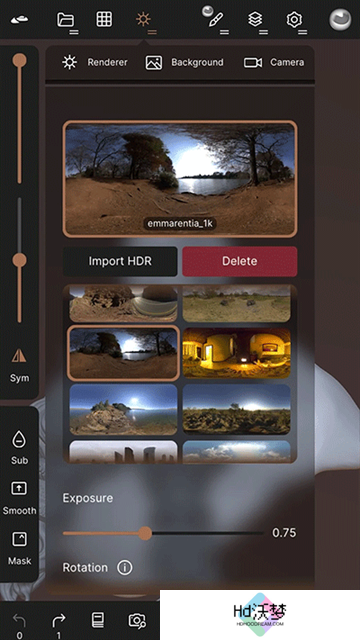360x640 pixels.
Task: Select the cloudy sky HDR thumbnail
Action: 237,451
